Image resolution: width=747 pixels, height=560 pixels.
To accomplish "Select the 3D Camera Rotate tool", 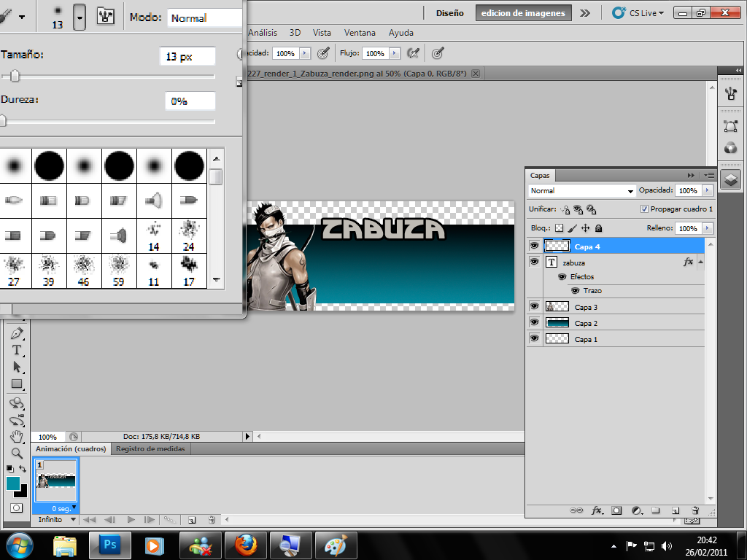I will tap(17, 421).
